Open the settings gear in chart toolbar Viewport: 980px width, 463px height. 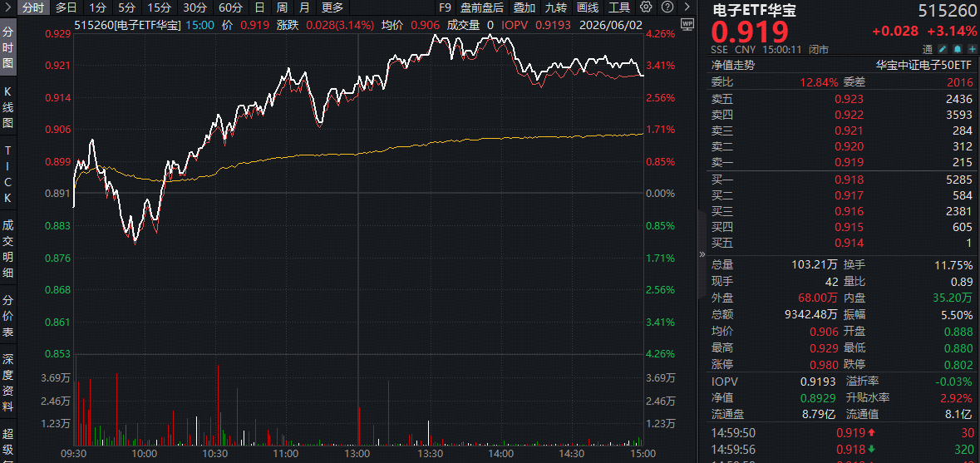[646, 7]
